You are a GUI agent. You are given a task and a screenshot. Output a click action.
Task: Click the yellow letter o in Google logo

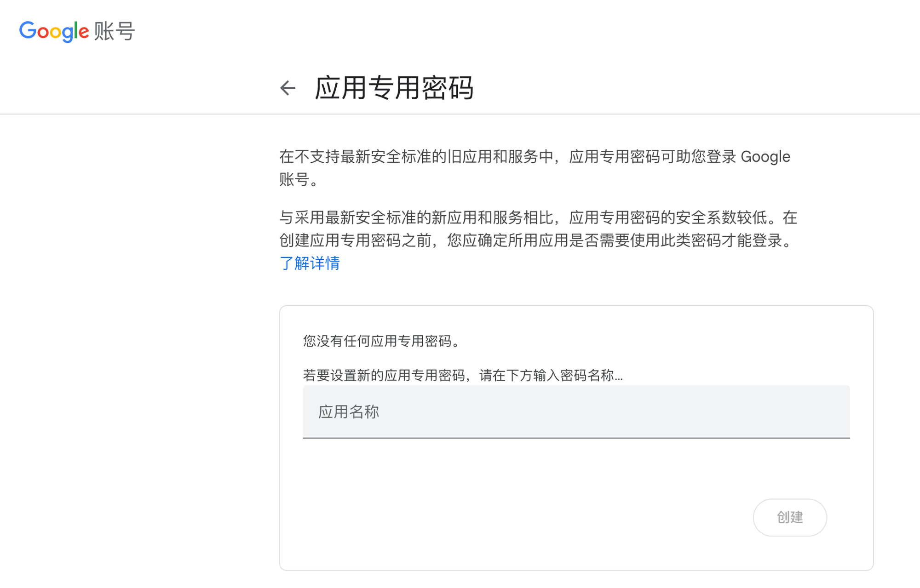56,33
